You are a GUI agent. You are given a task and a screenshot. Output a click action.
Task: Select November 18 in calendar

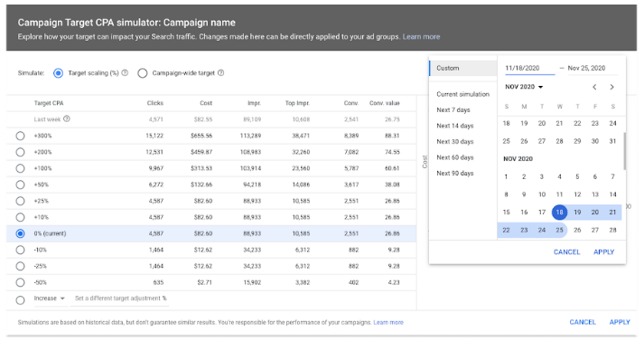[x=559, y=213]
